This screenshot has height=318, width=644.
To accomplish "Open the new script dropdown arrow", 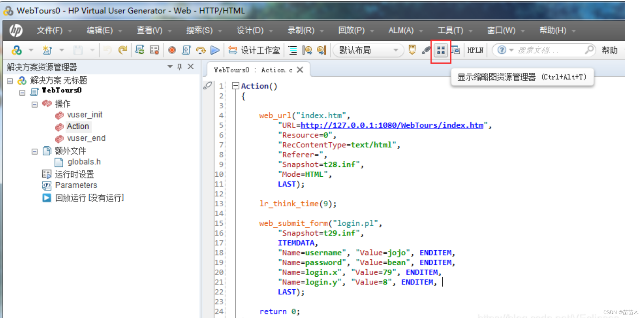I will click(x=62, y=50).
